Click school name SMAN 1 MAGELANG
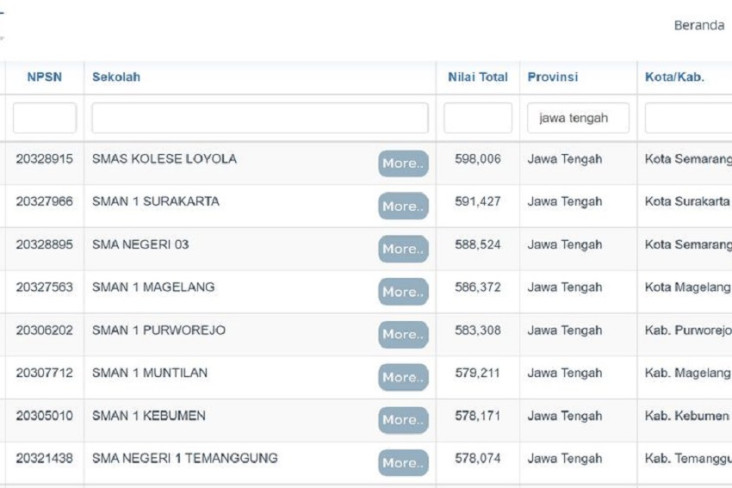 pos(154,287)
